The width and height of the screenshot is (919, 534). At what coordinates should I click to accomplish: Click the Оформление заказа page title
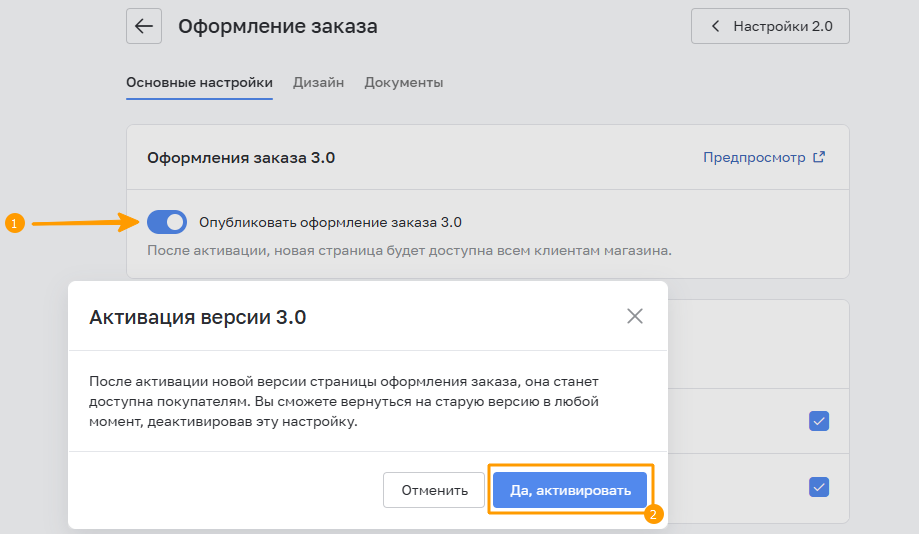coord(278,26)
